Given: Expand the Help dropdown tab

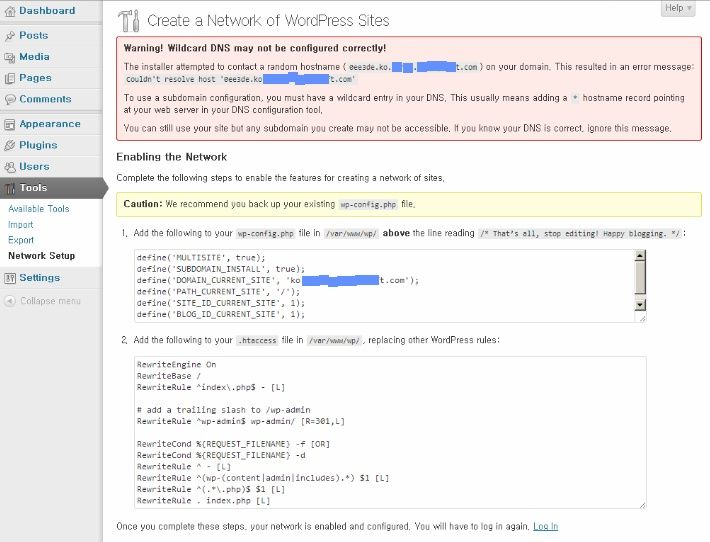Looking at the screenshot, I should tap(678, 8).
